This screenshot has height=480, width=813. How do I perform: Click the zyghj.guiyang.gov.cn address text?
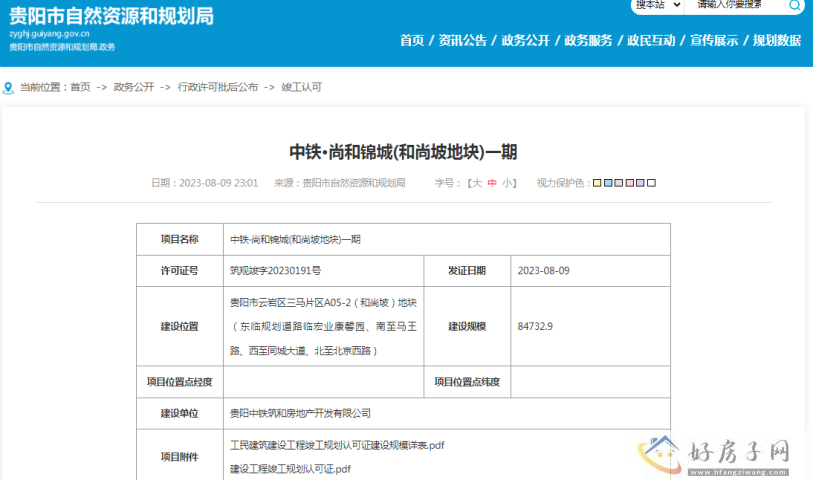[x=49, y=34]
